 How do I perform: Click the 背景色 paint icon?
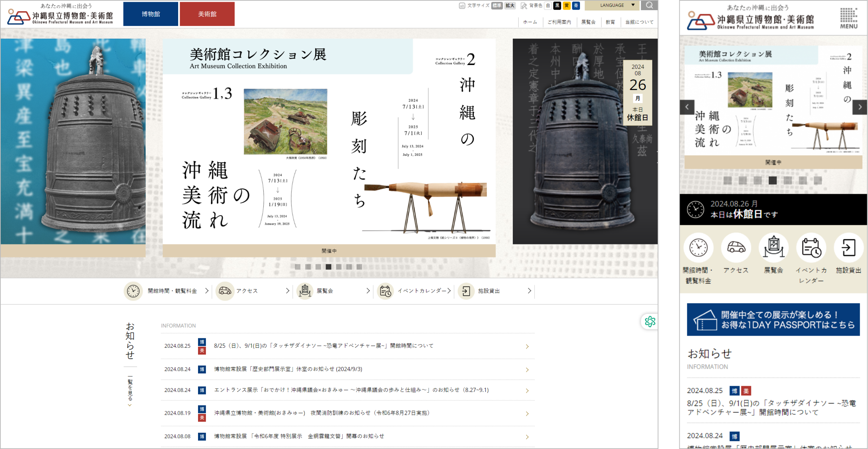(x=524, y=5)
